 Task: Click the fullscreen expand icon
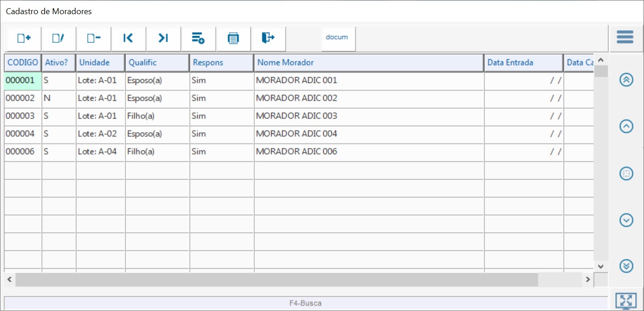tap(626, 301)
